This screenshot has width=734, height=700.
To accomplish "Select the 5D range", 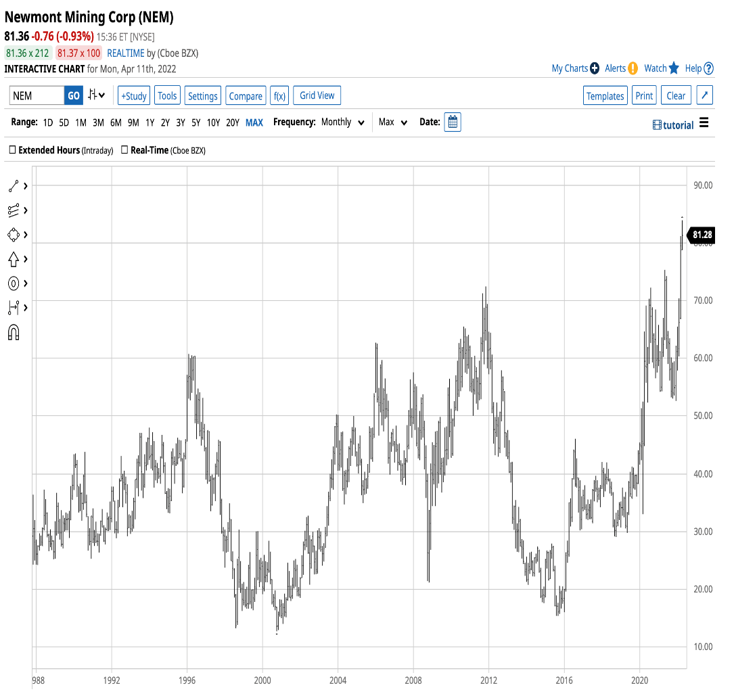I will (64, 122).
